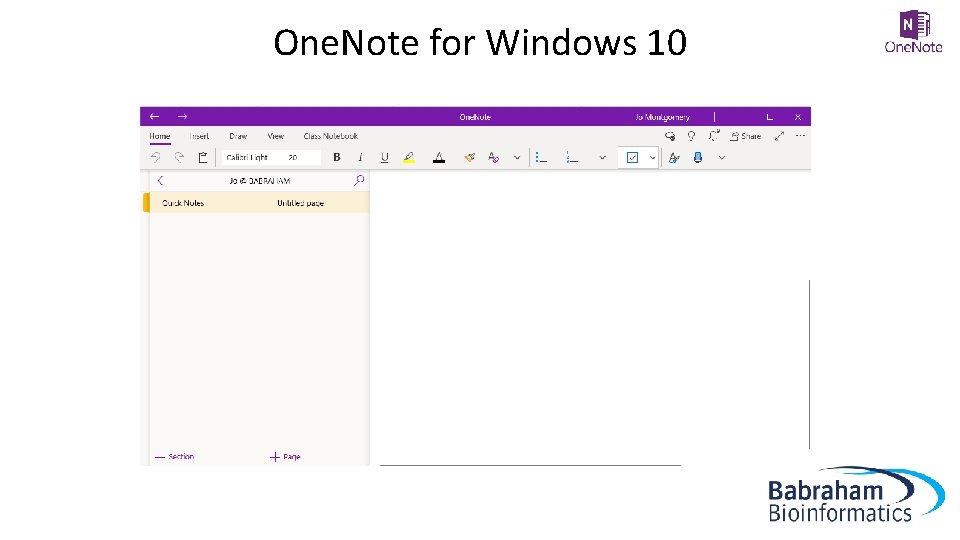Expand the paragraph options chevron after lists

[602, 158]
